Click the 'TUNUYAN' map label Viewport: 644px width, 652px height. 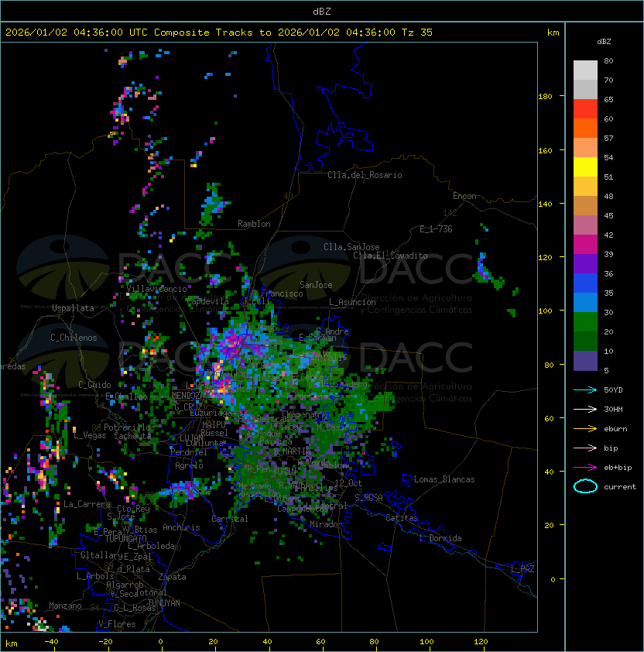164,603
